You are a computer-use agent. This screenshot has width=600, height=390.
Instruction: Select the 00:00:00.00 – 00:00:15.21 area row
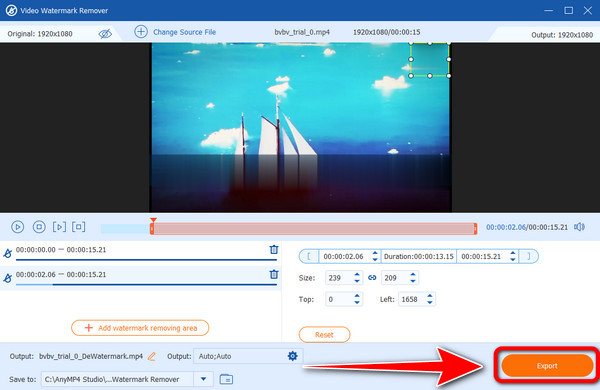coord(140,253)
